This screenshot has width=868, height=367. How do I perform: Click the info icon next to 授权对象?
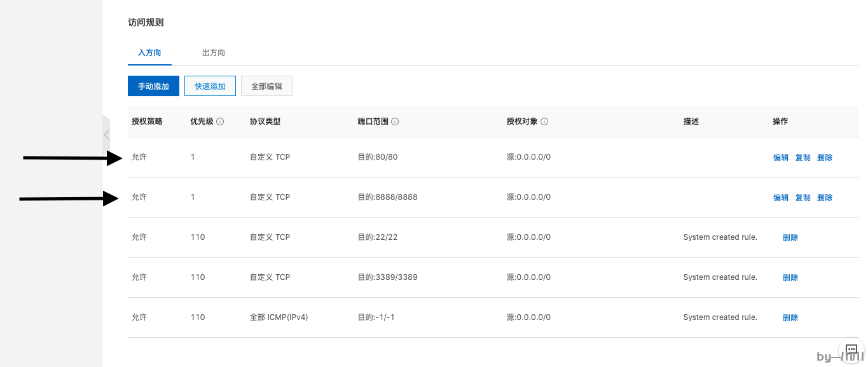coord(544,121)
